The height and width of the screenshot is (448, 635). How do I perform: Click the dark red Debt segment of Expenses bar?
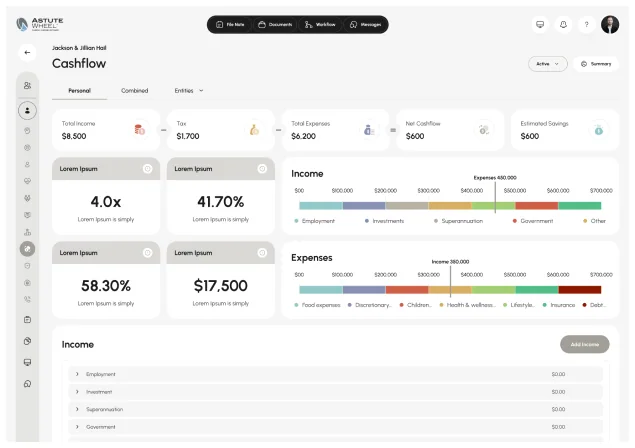[x=580, y=290]
